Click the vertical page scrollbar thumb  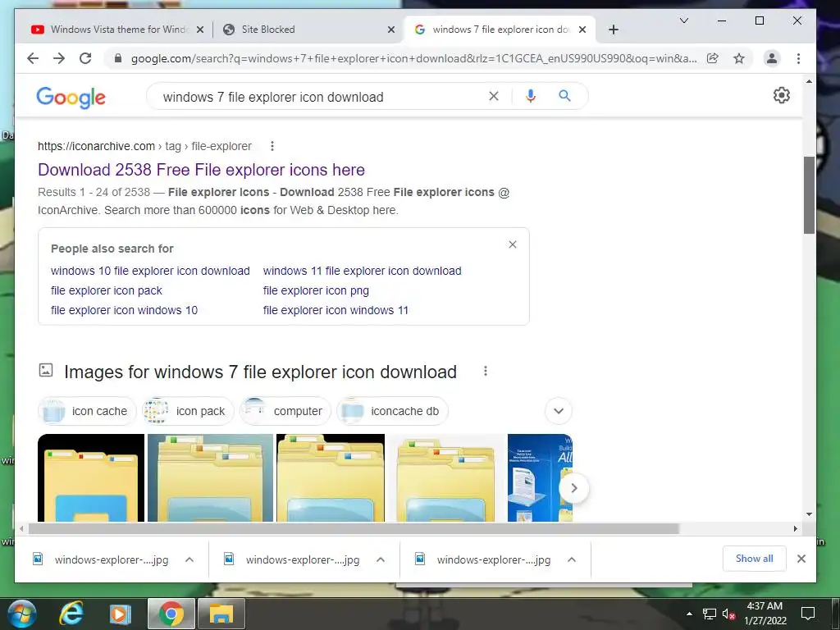(809, 195)
